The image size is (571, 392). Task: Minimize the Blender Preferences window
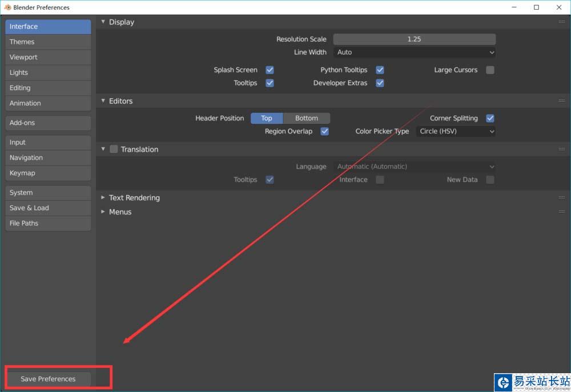(514, 7)
